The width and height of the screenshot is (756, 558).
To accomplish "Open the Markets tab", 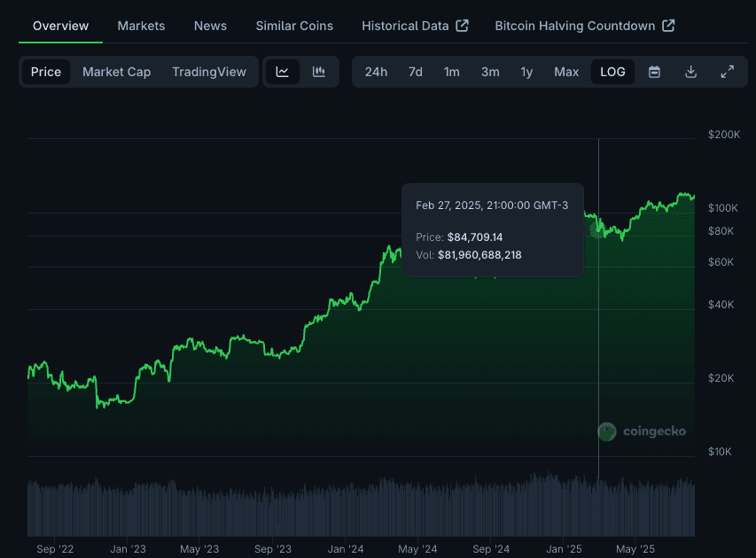I will (x=141, y=26).
